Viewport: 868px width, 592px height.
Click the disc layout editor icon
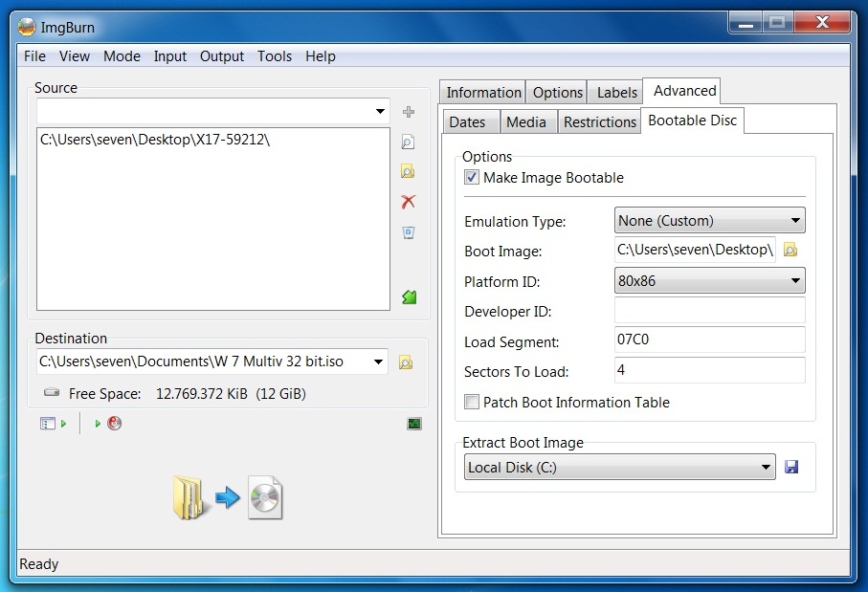[48, 424]
